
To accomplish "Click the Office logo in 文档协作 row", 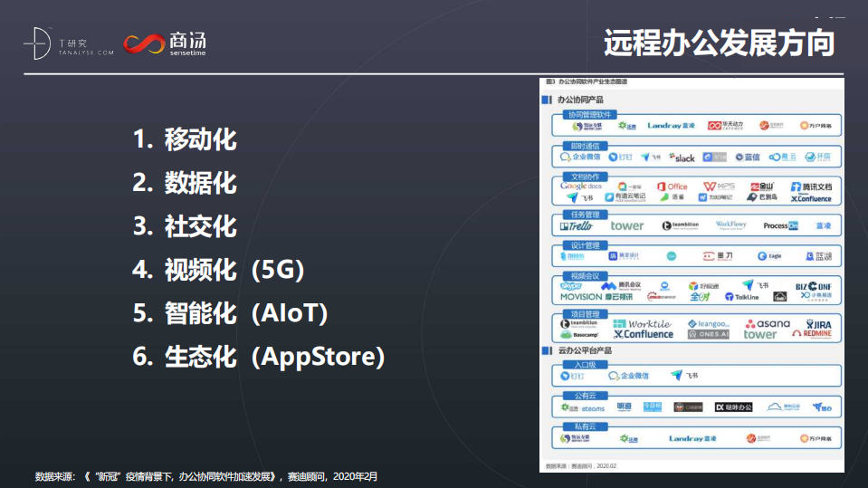I will (x=672, y=187).
